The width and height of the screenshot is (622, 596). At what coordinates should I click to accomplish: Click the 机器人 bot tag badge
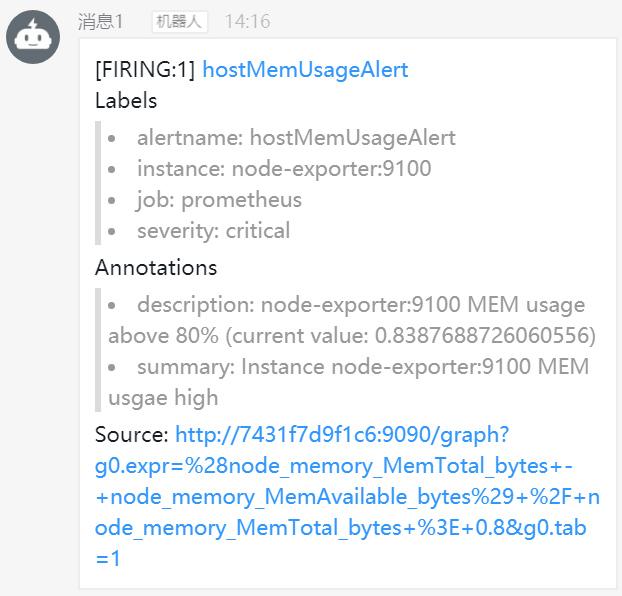click(x=180, y=21)
